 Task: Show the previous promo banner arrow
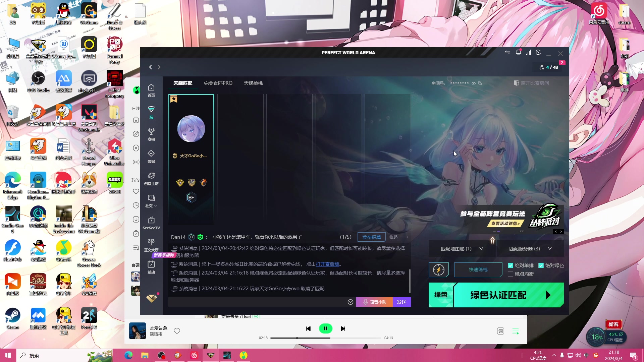click(556, 232)
